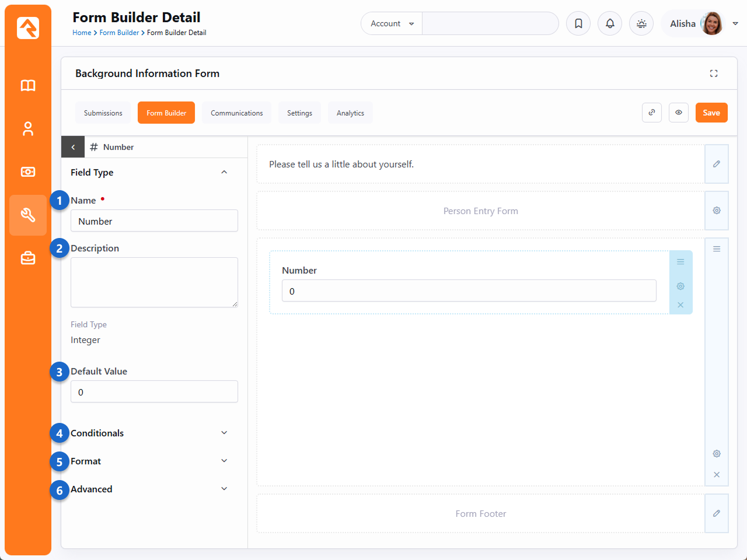
Task: Click the book icon in left sidebar
Action: 28,86
